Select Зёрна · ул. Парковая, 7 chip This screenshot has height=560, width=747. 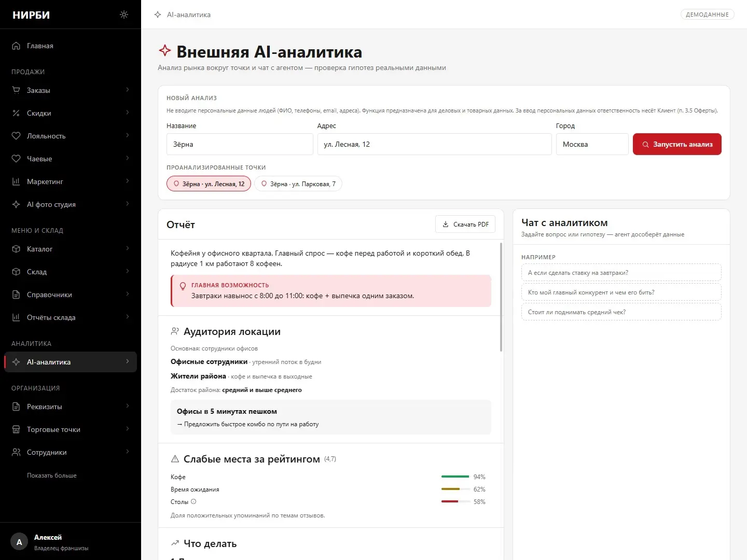tap(298, 184)
